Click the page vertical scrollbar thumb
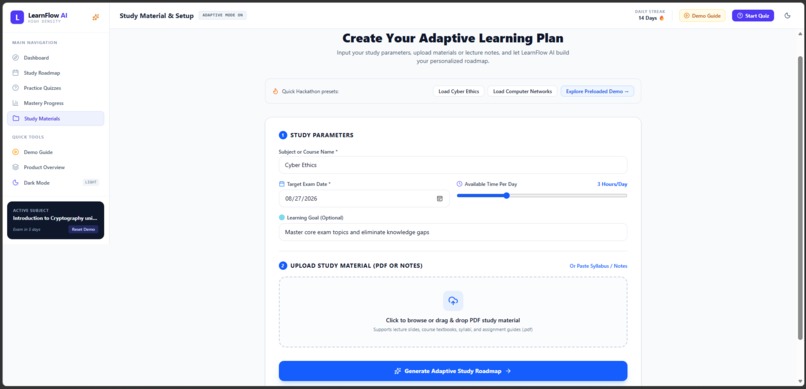Image resolution: width=806 pixels, height=389 pixels. pyautogui.click(x=800, y=198)
